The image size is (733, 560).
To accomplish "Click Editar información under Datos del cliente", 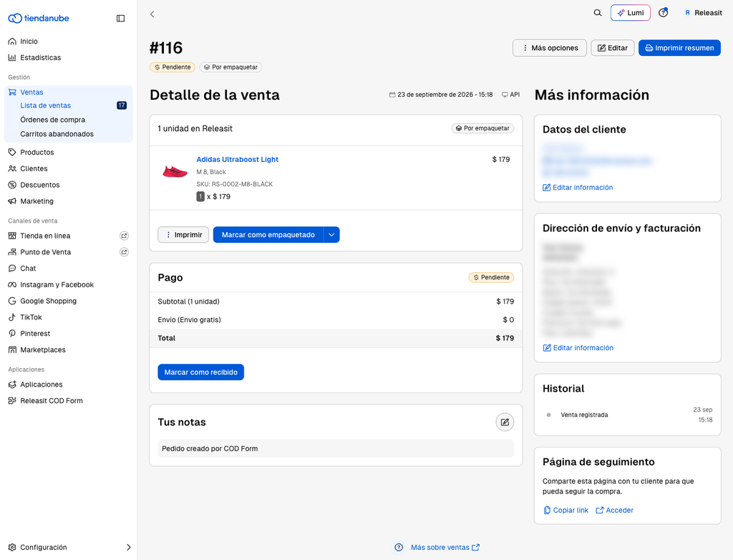I will (578, 188).
